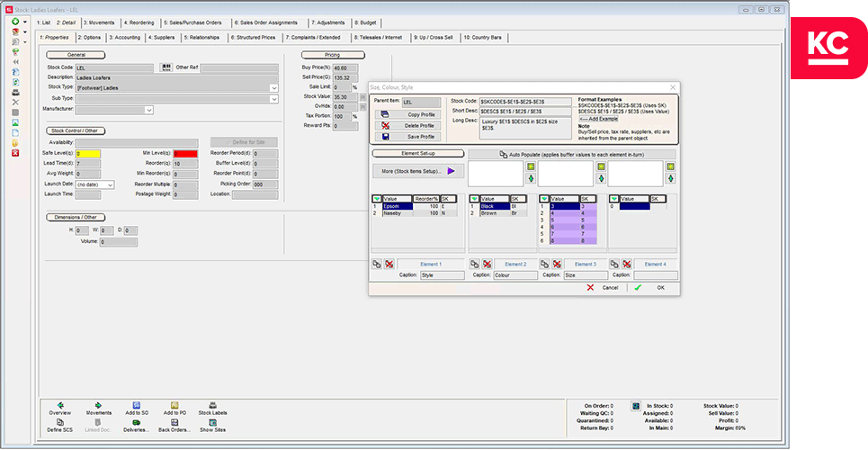Select the Naseby row in Style grid

(415, 212)
